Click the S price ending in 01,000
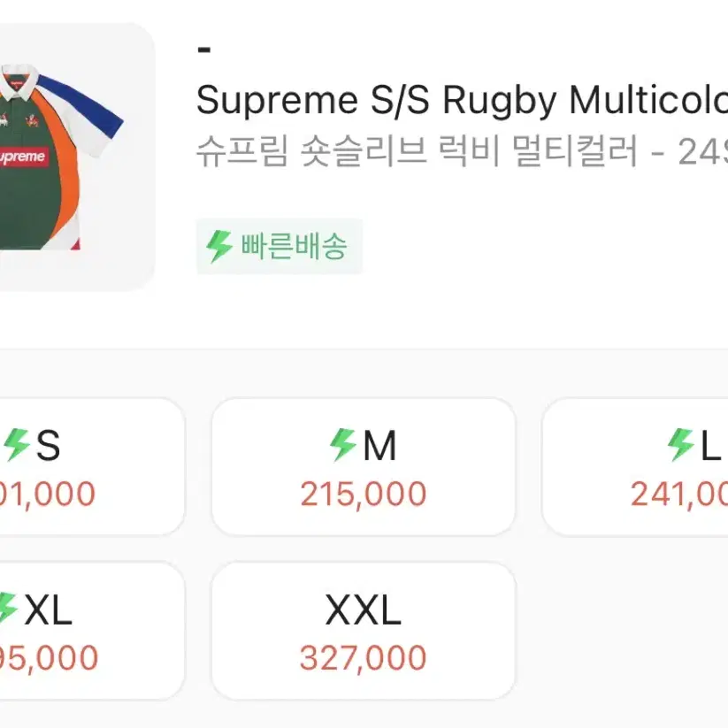 (48, 494)
